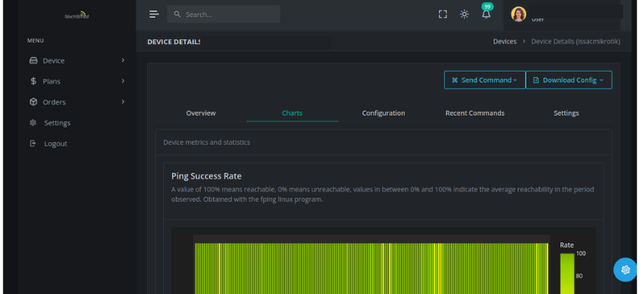Expand the Orders menu chevron
The image size is (644, 294).
click(x=123, y=101)
